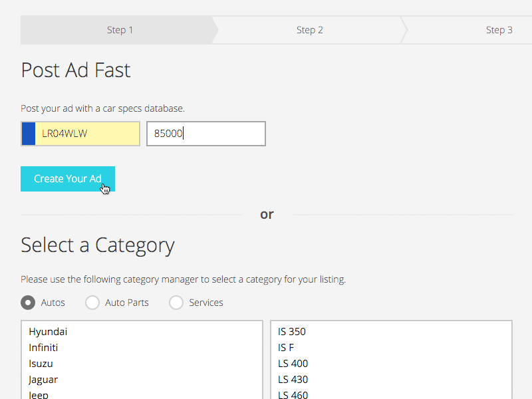532x399 pixels.
Task: Open the Step 1 tab
Action: (x=120, y=30)
